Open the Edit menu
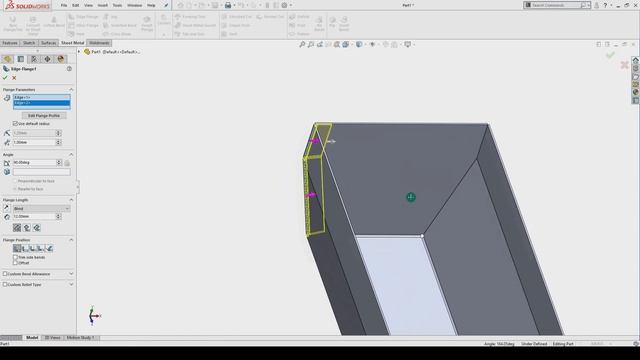Screen dimensions: 640x360 point(76,5)
